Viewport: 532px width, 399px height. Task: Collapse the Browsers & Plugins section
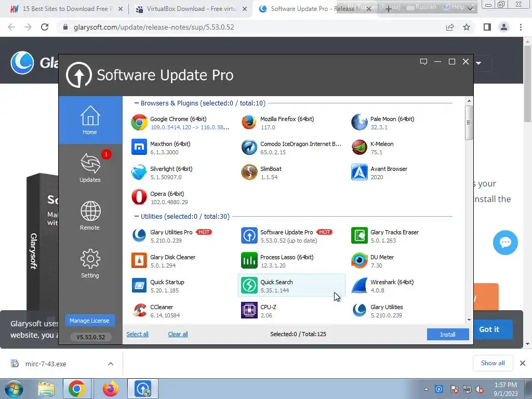pyautogui.click(x=137, y=103)
